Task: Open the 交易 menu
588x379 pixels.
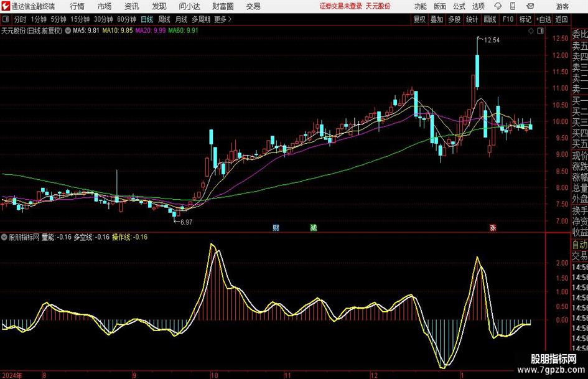Action: [253, 6]
